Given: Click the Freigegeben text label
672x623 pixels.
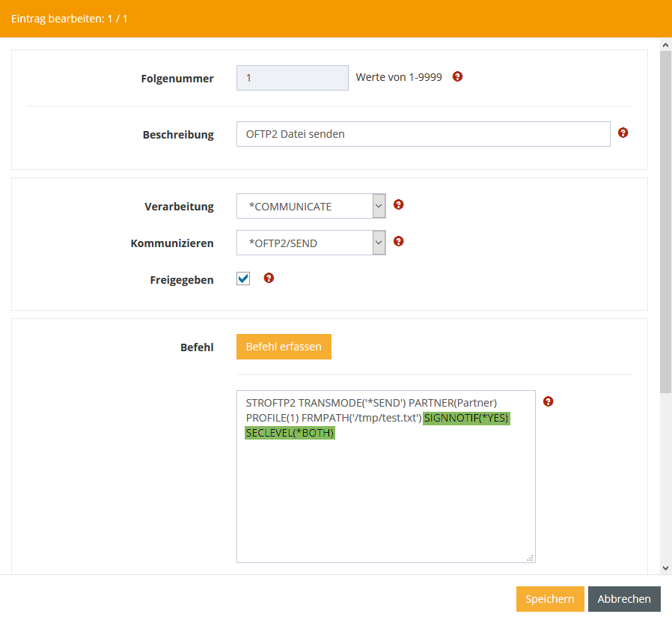Looking at the screenshot, I should pos(182,280).
